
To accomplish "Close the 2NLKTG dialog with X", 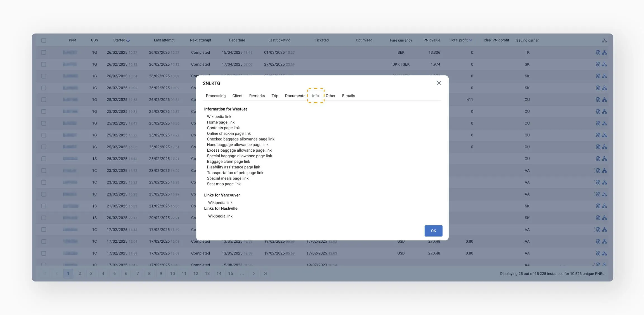I will click(439, 83).
